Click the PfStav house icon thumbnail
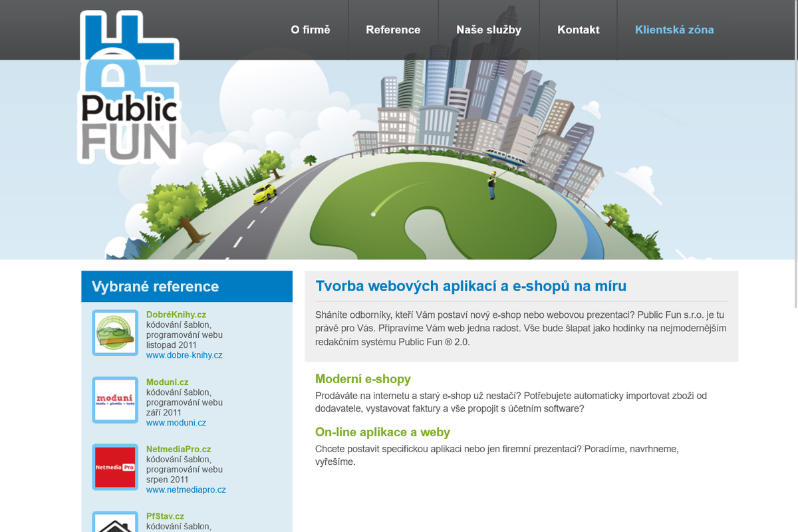 [115, 523]
